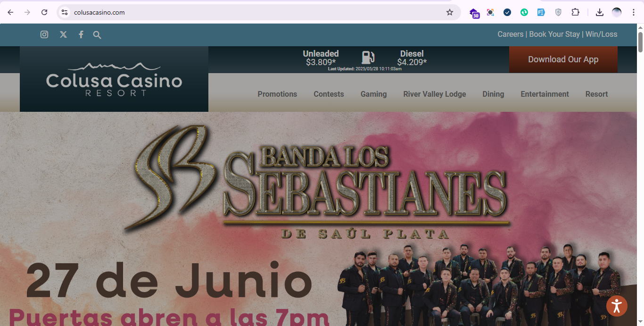This screenshot has height=326, width=644.
Task: Open the browser Extensions puzzle icon
Action: tap(575, 12)
